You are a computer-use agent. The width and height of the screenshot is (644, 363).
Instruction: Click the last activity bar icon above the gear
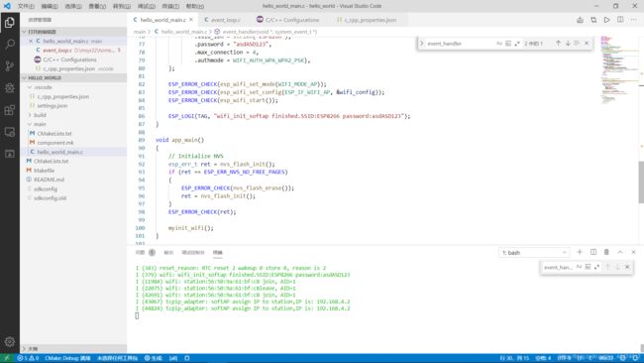click(x=10, y=154)
